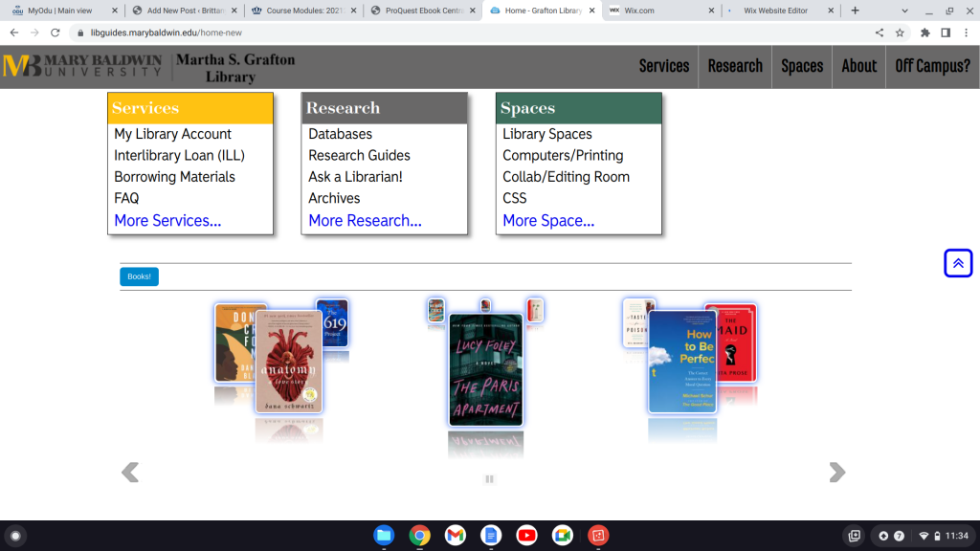
Task: Reload the current page
Action: 55,33
